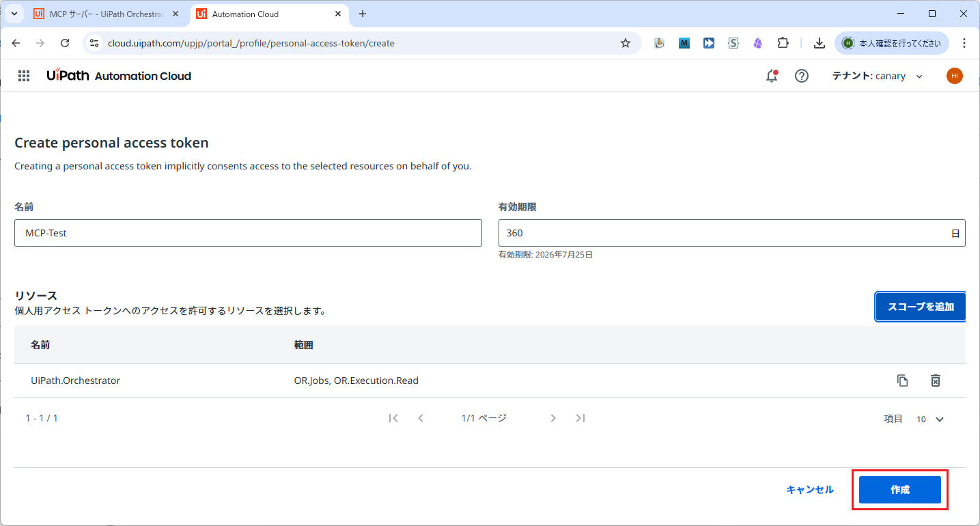Go to next page of resources
980x526 pixels.
pyautogui.click(x=553, y=418)
